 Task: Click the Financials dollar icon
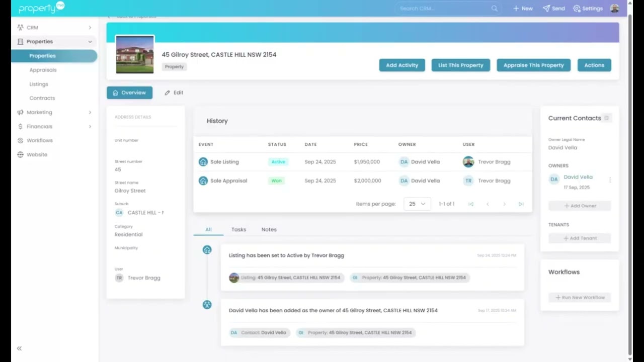click(x=20, y=126)
